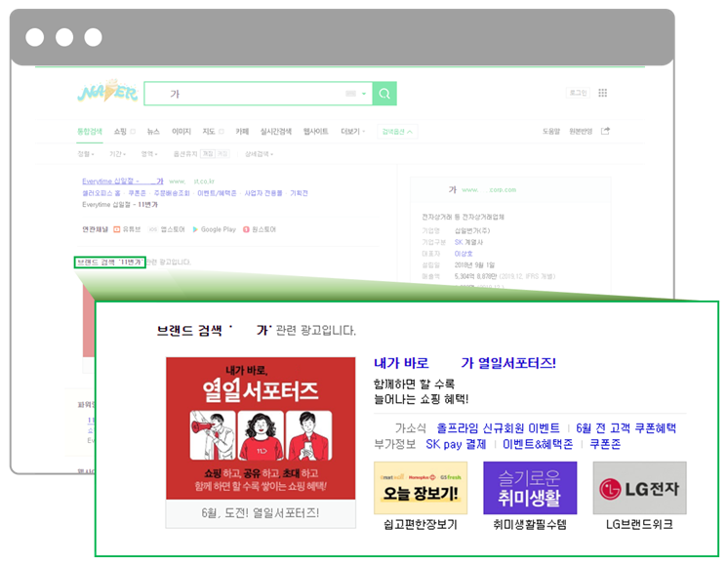Open the 정렬 sort dropdown
This screenshot has width=728, height=566.
coord(86,153)
